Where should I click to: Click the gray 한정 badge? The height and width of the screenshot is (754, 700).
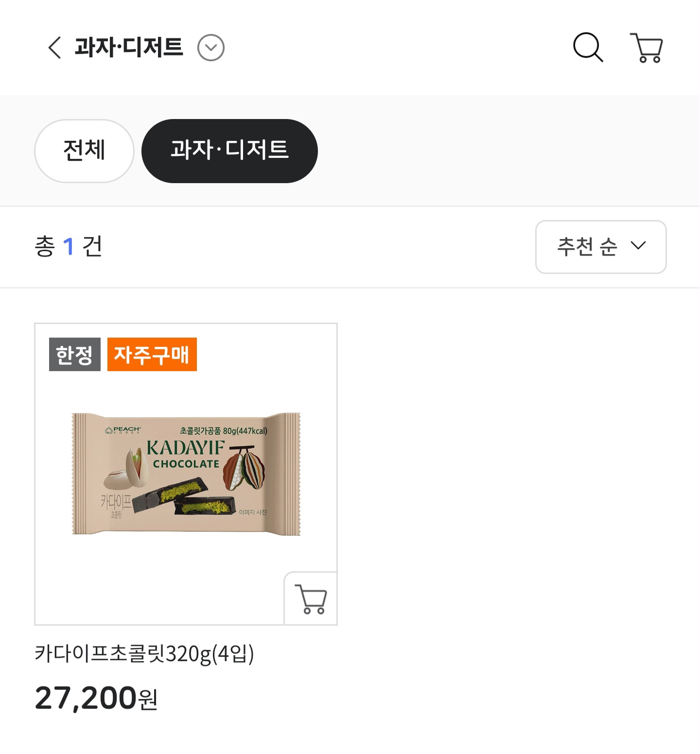[x=75, y=354]
